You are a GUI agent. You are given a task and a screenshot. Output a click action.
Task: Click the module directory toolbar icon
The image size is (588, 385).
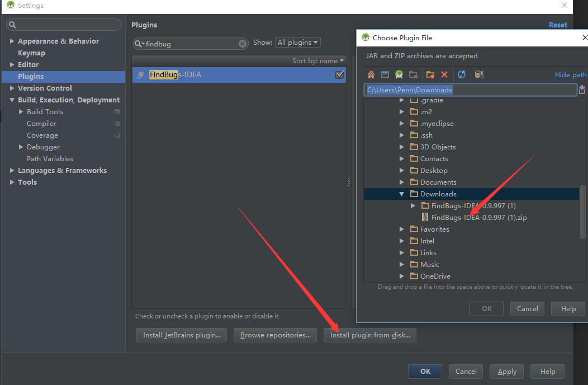pos(413,74)
